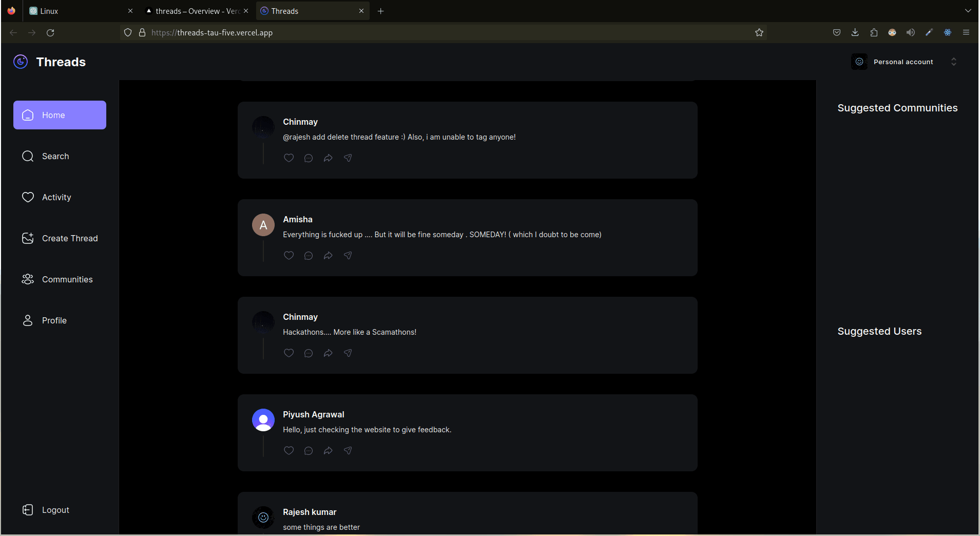The height and width of the screenshot is (536, 980).
Task: Bookmark this page with star icon
Action: click(759, 32)
